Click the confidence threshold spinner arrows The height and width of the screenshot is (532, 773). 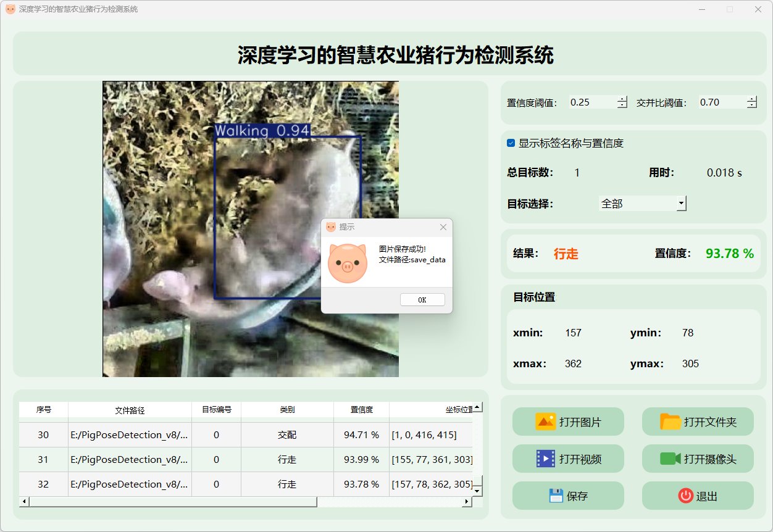pyautogui.click(x=622, y=102)
